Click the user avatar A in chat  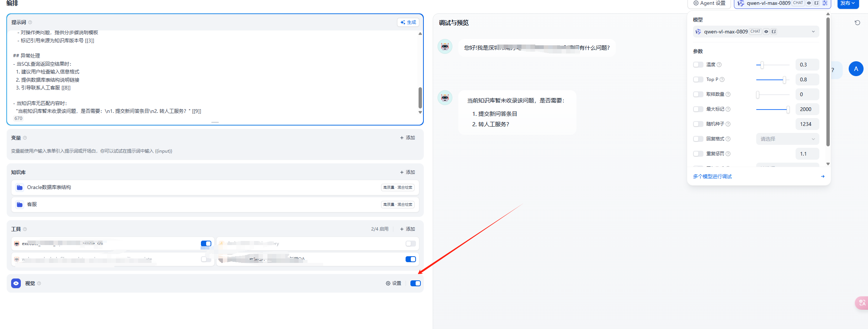pyautogui.click(x=856, y=69)
